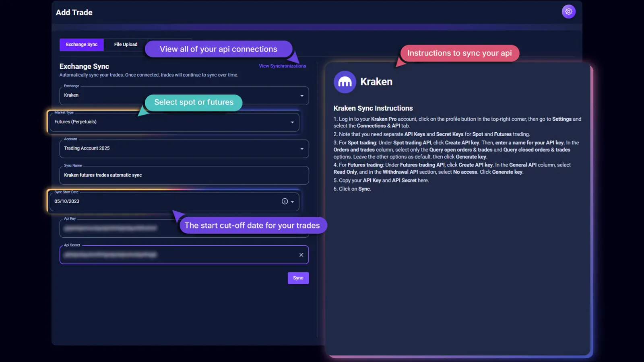Screen dimensions: 644x362
Task: Expand the Market Type dropdown
Action: (x=292, y=122)
